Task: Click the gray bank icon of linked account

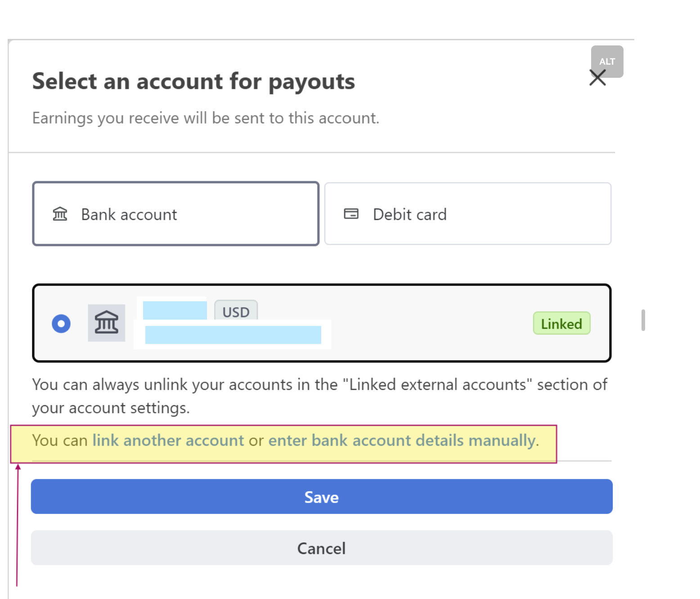Action: click(106, 323)
